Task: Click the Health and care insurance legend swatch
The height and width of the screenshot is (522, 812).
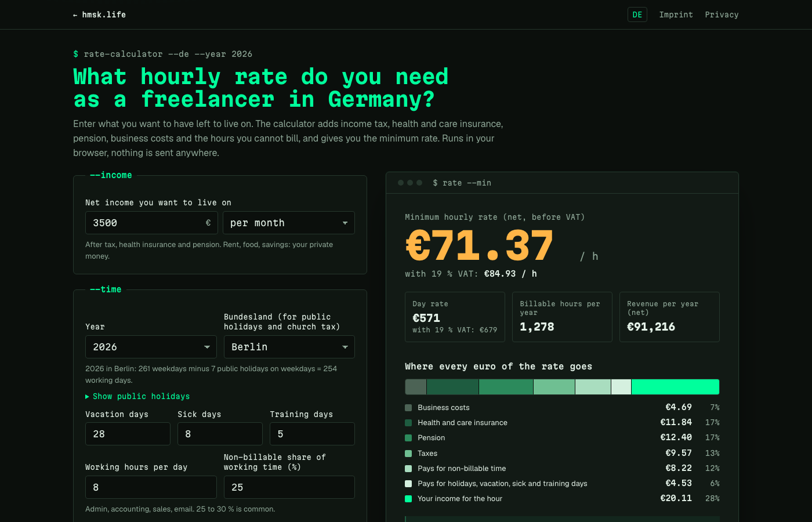Action: 408,423
